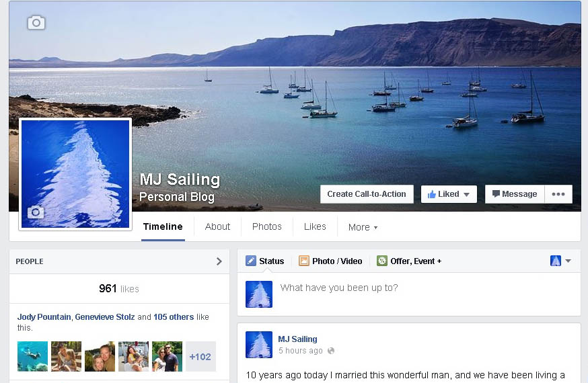The height and width of the screenshot is (383, 588).
Task: Switch to the Photos tab
Action: click(x=267, y=226)
